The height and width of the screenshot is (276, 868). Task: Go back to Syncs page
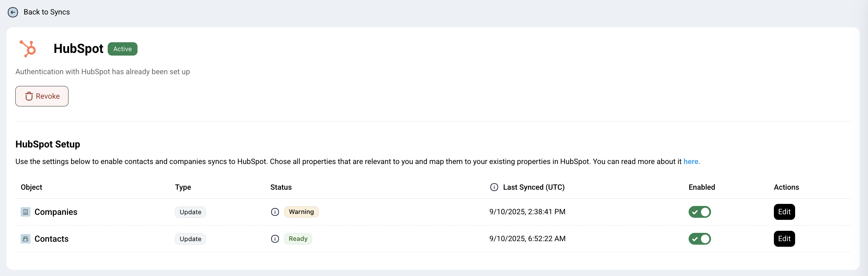pyautogui.click(x=47, y=12)
